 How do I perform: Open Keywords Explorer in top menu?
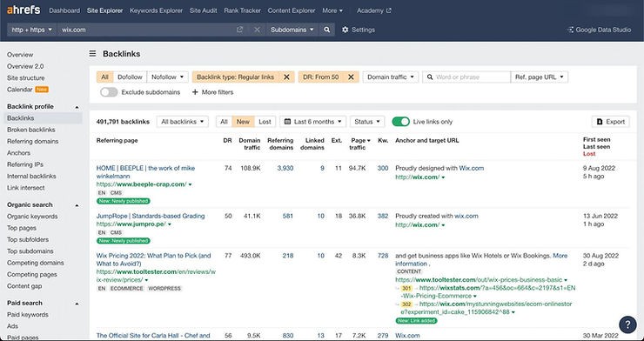[156, 10]
